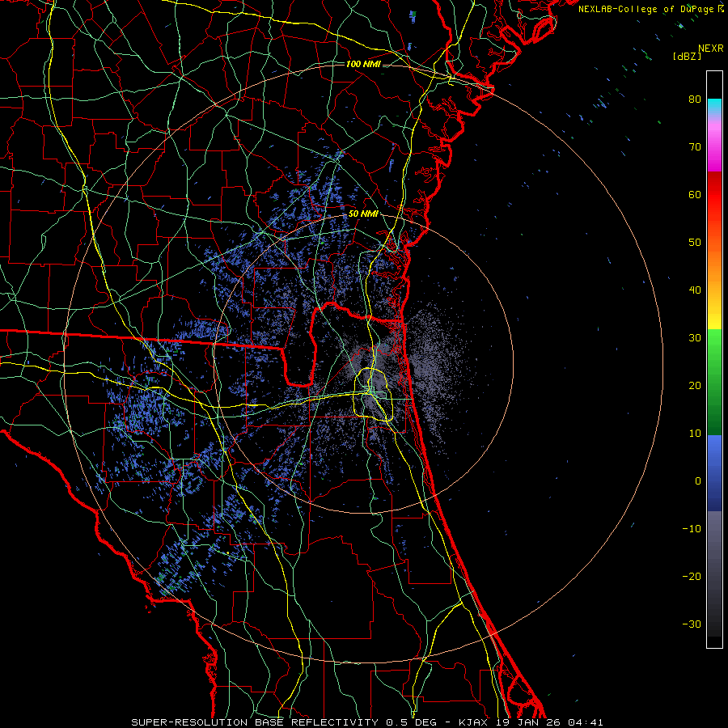Select the 100 NMI range ring label
The image size is (728, 728).
[363, 64]
